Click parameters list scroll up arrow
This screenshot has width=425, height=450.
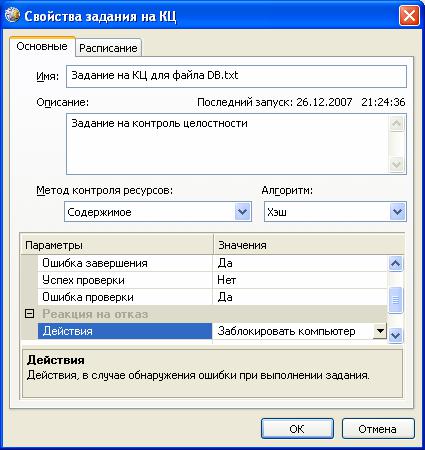(396, 264)
